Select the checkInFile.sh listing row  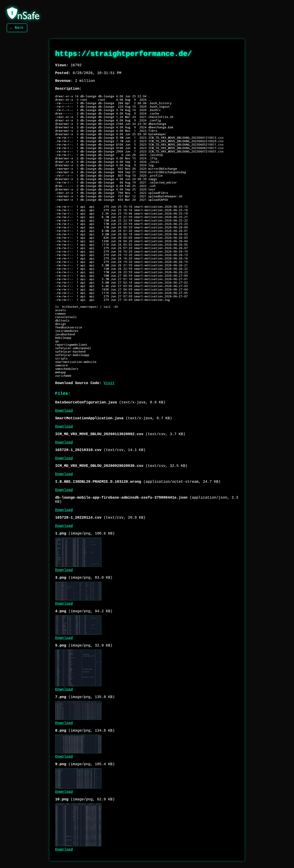[x=114, y=117]
